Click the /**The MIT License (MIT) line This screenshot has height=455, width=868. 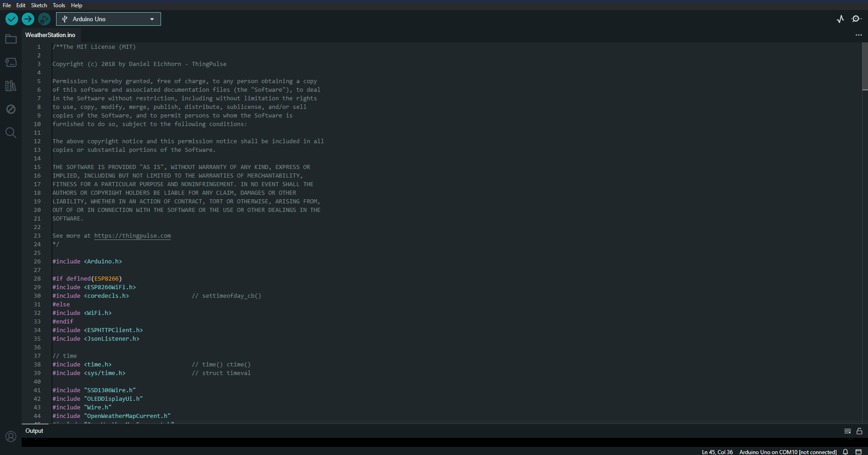[94, 47]
